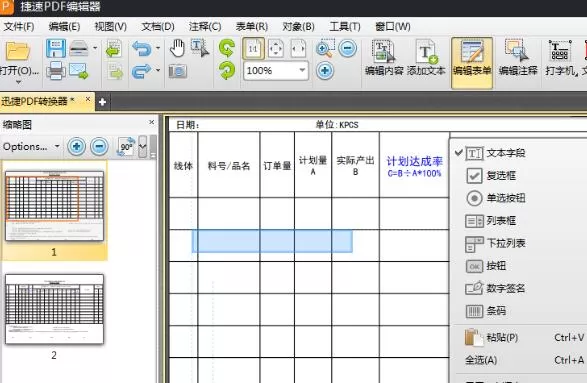Viewport: 587px width, 383px height.
Task: Open the 对象(B) menu
Action: 298,27
